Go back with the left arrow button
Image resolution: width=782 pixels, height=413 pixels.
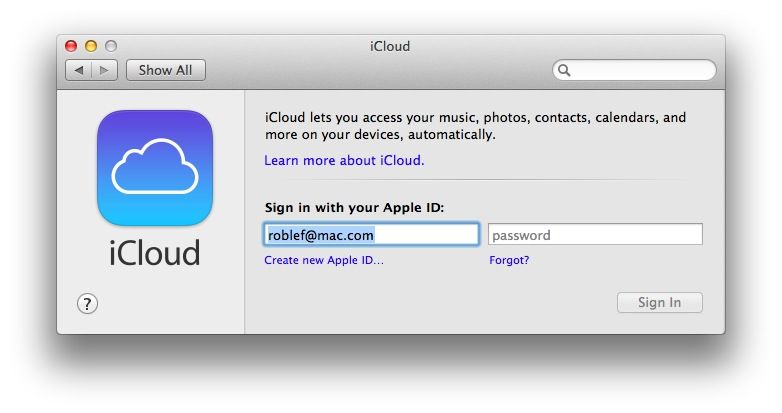[78, 70]
